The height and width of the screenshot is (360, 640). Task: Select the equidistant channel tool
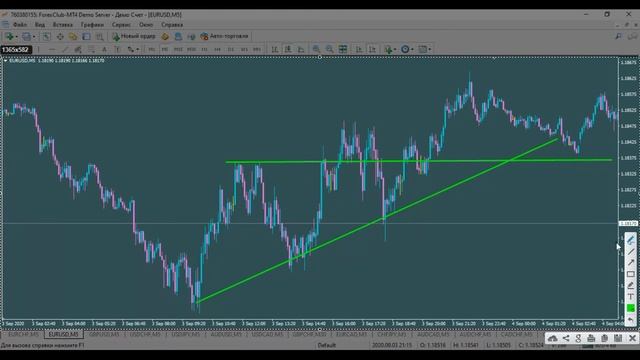pyautogui.click(x=78, y=49)
